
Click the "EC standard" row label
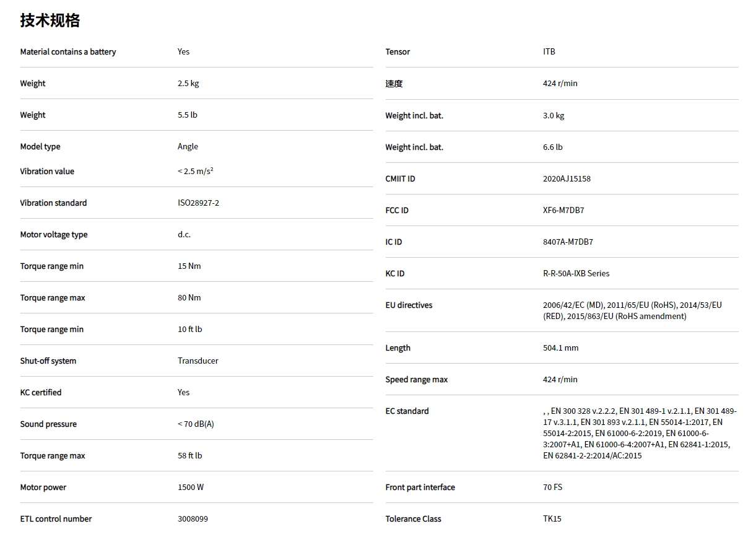pyautogui.click(x=407, y=411)
